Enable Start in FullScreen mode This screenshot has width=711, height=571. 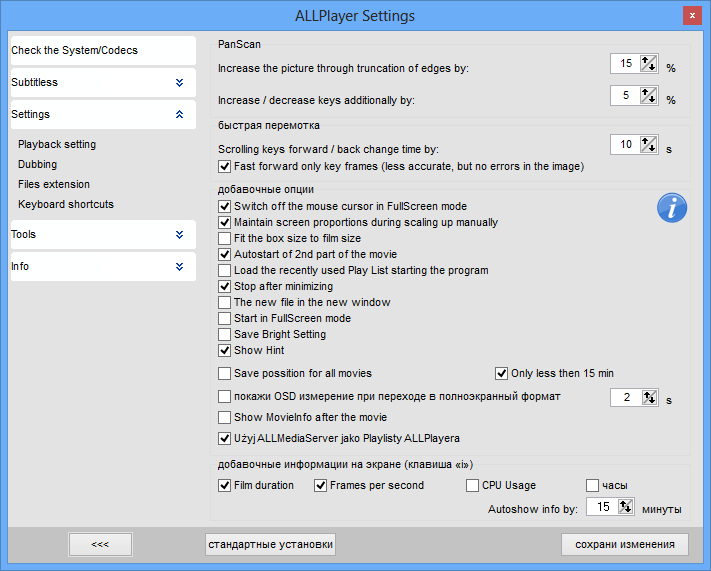224,318
